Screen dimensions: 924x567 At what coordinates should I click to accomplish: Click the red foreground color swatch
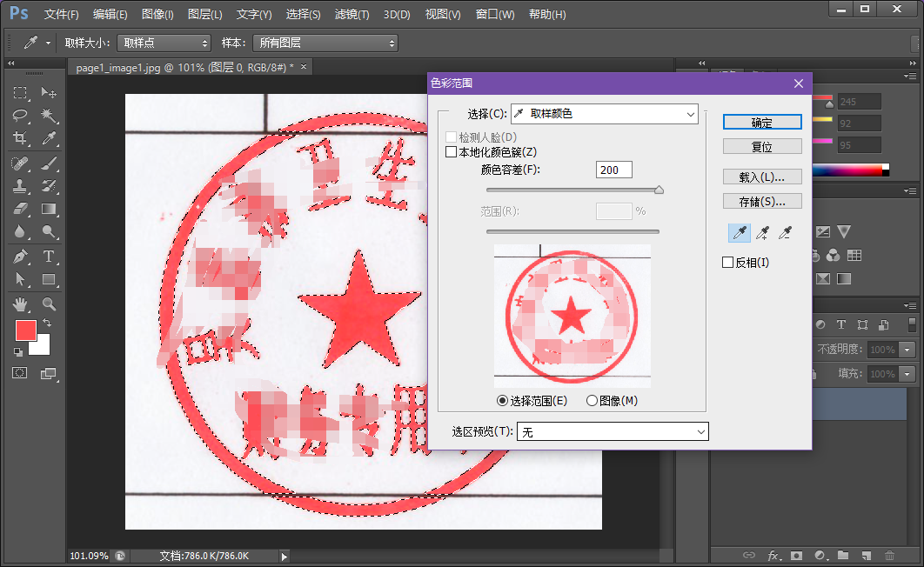pos(26,330)
